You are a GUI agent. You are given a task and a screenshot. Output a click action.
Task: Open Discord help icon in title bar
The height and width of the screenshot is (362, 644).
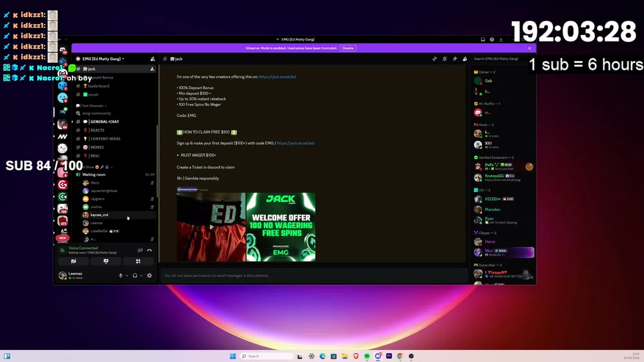[492, 39]
